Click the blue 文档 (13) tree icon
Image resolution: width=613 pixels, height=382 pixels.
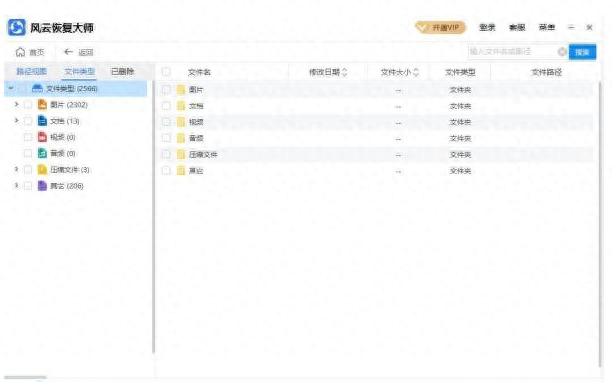pyautogui.click(x=42, y=121)
